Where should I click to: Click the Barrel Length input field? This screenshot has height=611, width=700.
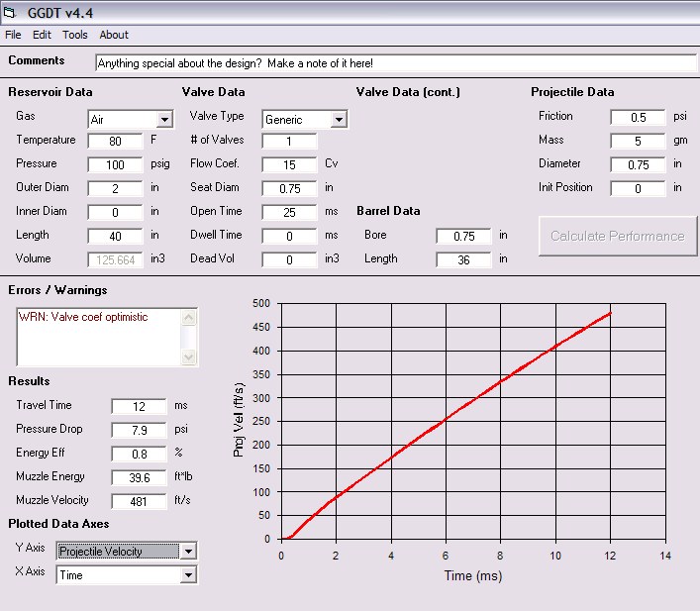point(463,259)
